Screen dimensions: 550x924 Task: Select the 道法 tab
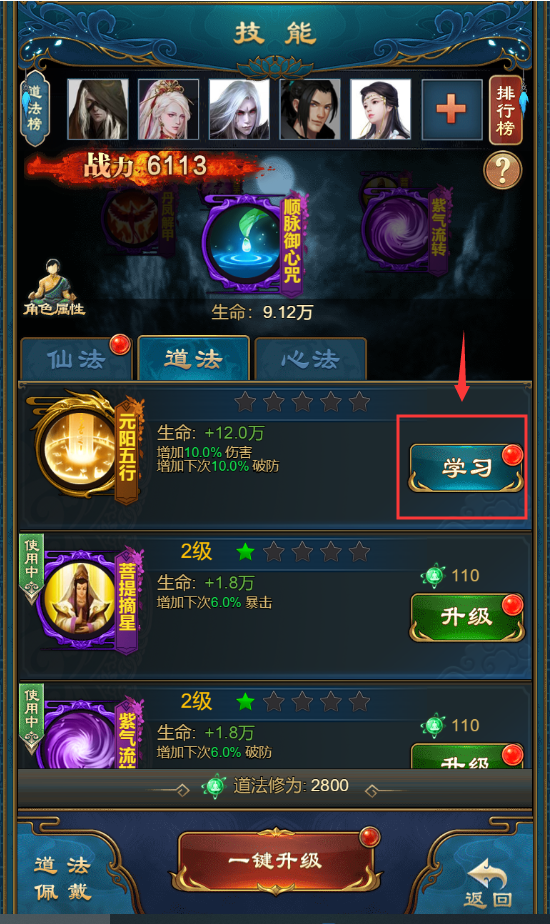point(193,358)
